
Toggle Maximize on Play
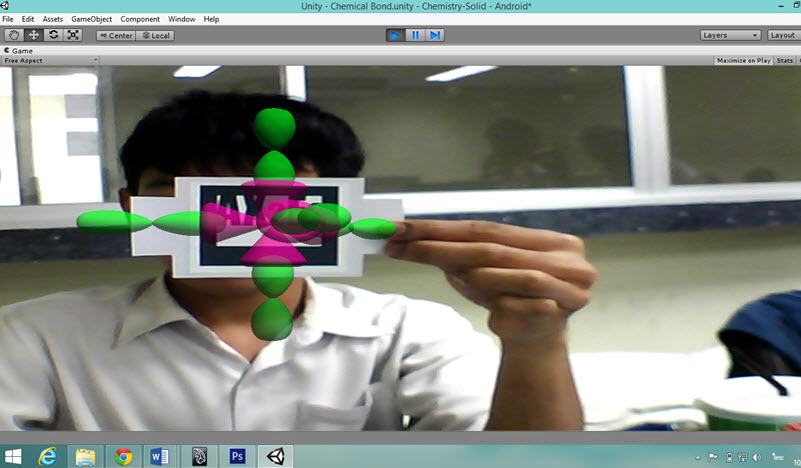pyautogui.click(x=743, y=60)
